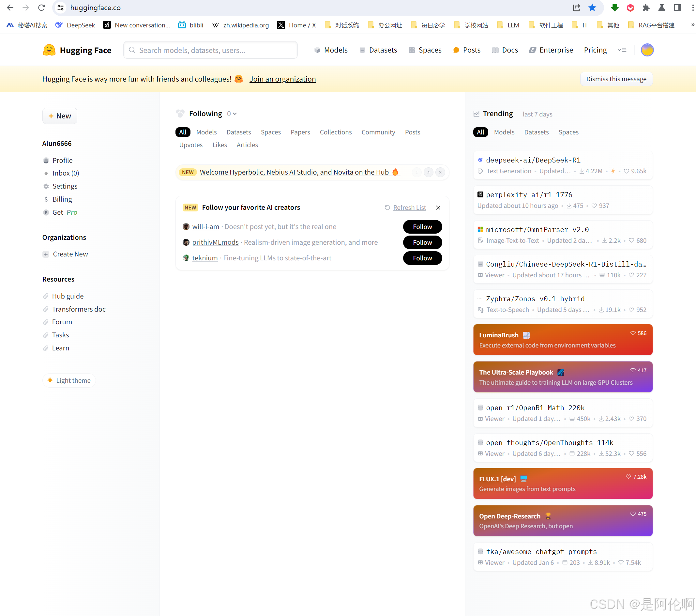The width and height of the screenshot is (696, 616).
Task: Reload the page with the browser refresh icon
Action: coord(41,8)
